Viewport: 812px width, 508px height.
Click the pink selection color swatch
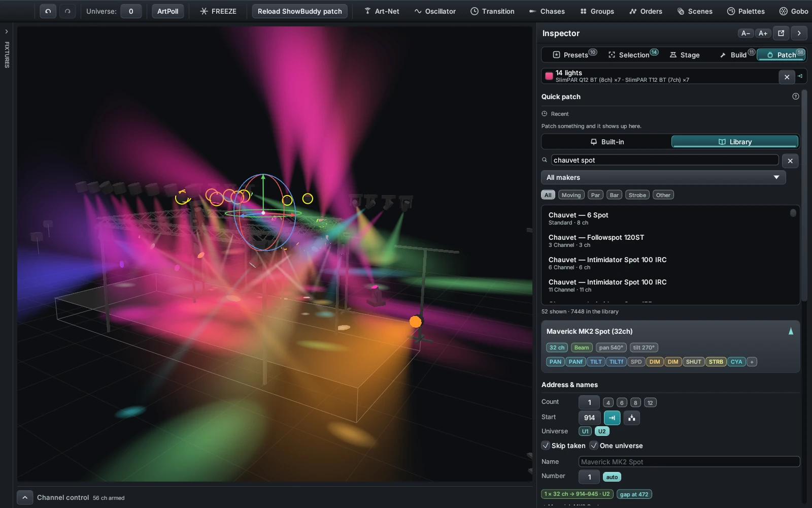click(549, 76)
